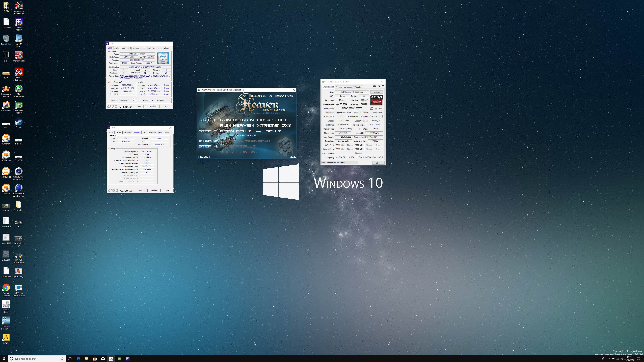Open the CPUID CPU-Z desktop shortcut
This screenshot has width=644, height=362.
[18, 24]
